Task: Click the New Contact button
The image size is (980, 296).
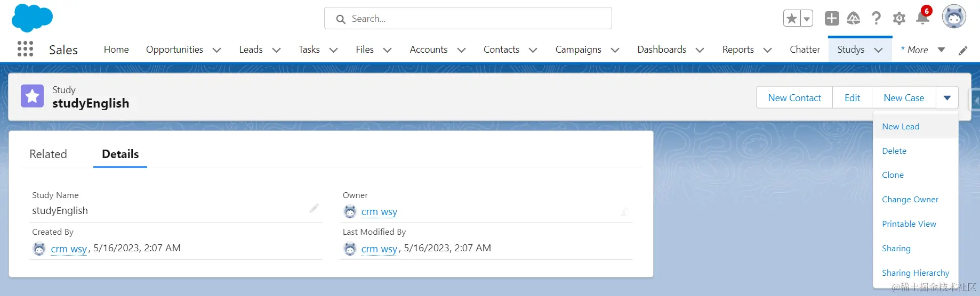Action: [x=794, y=97]
